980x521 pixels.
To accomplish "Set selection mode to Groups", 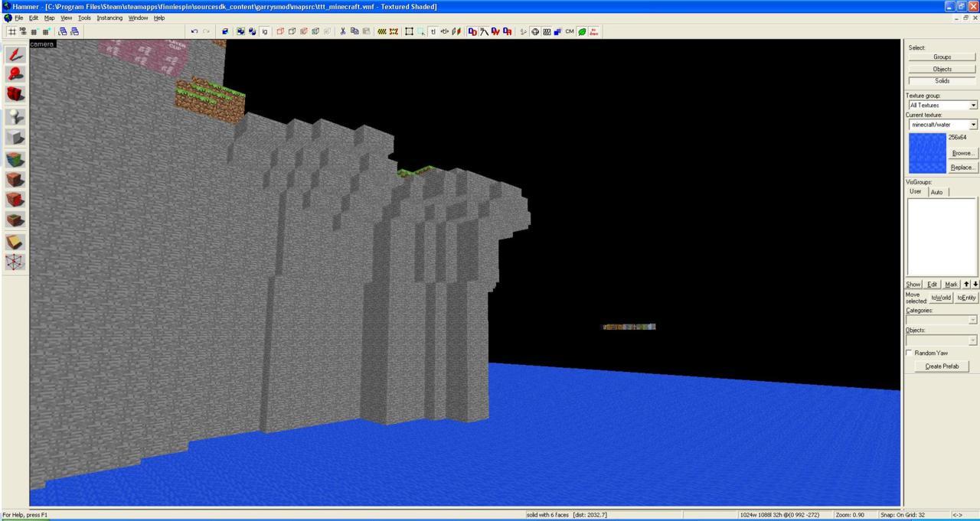I will 942,57.
